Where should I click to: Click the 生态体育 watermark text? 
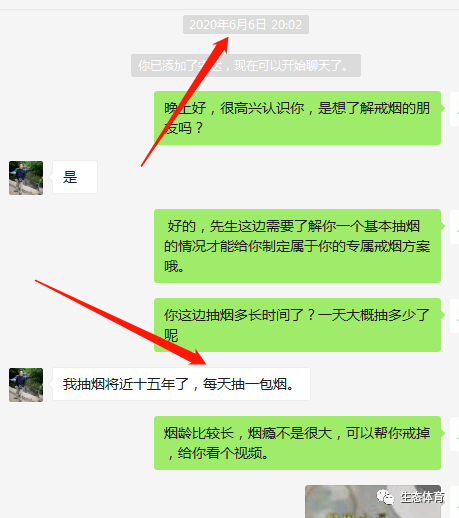(422, 497)
